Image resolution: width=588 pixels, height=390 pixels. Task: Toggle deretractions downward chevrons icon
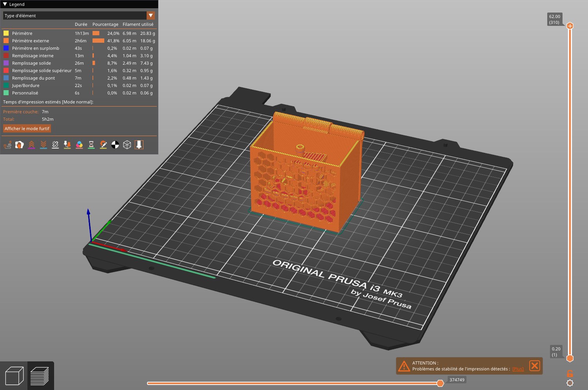tap(44, 145)
